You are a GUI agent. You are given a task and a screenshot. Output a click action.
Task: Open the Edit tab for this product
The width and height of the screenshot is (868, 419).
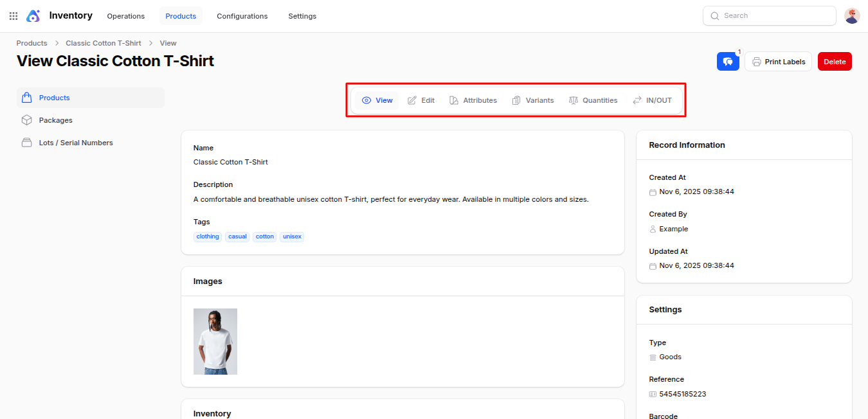pos(420,100)
